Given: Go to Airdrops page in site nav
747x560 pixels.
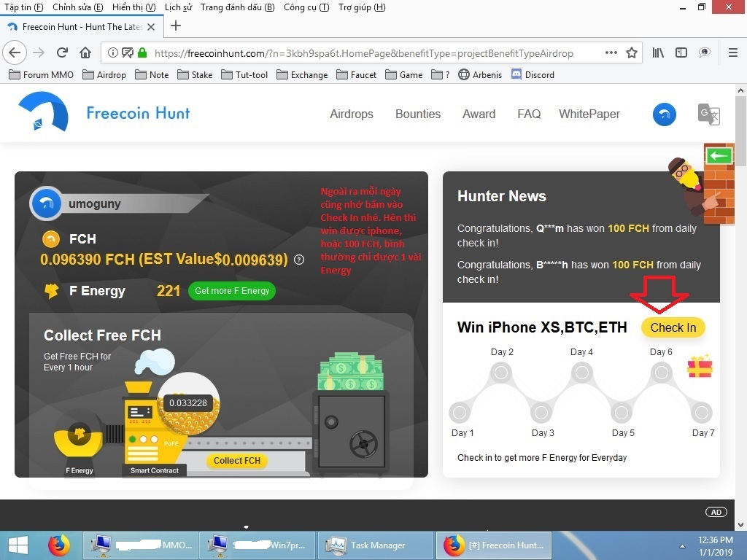Looking at the screenshot, I should point(352,114).
